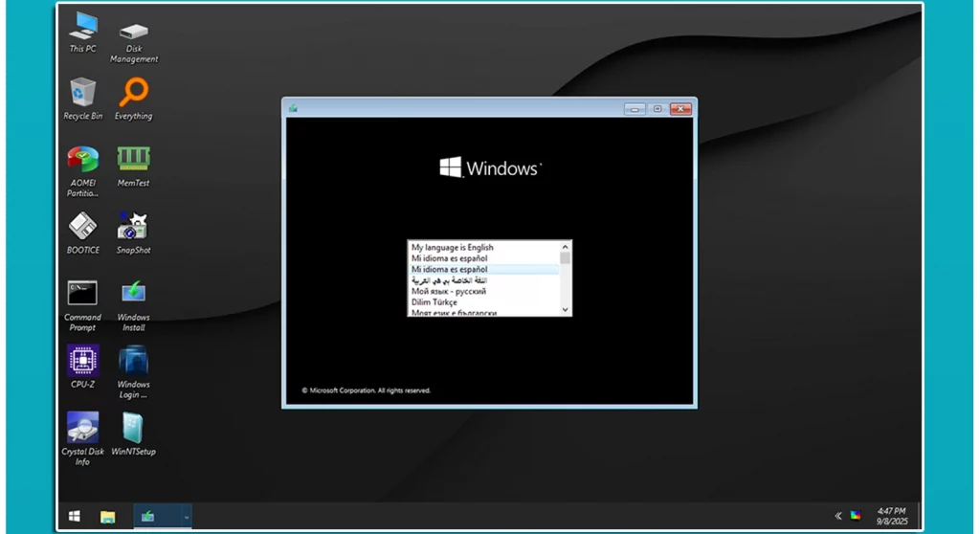
Task: Pick the "Мой язык - русский" entry
Action: click(448, 291)
